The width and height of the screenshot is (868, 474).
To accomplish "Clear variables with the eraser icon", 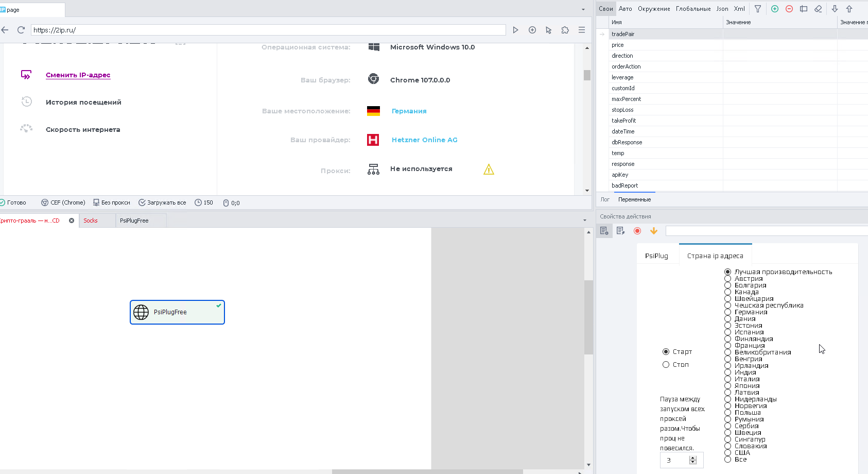I will 818,9.
